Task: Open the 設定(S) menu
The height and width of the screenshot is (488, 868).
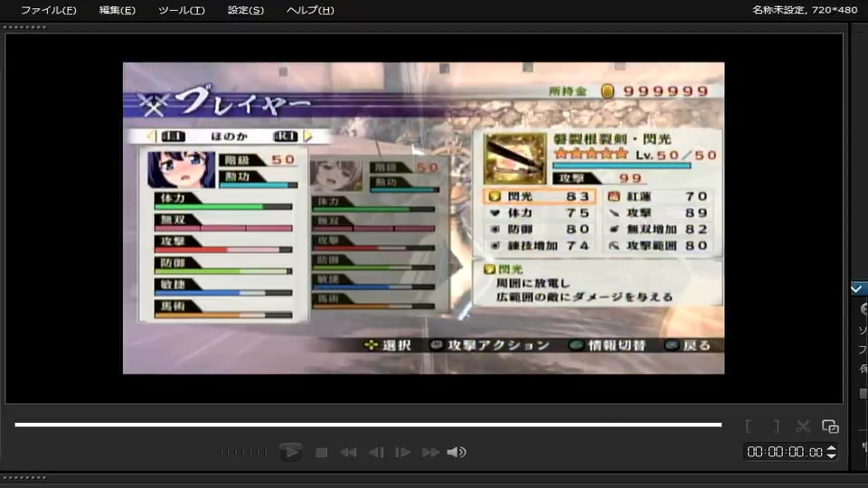Action: [x=246, y=10]
